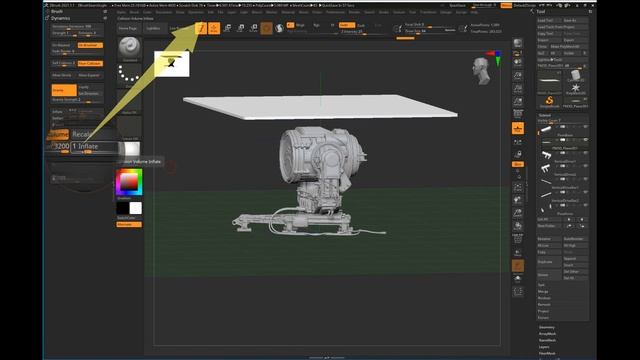Open the Alpha menu in menu bar
The height and width of the screenshot is (360, 640).
coord(121,12)
